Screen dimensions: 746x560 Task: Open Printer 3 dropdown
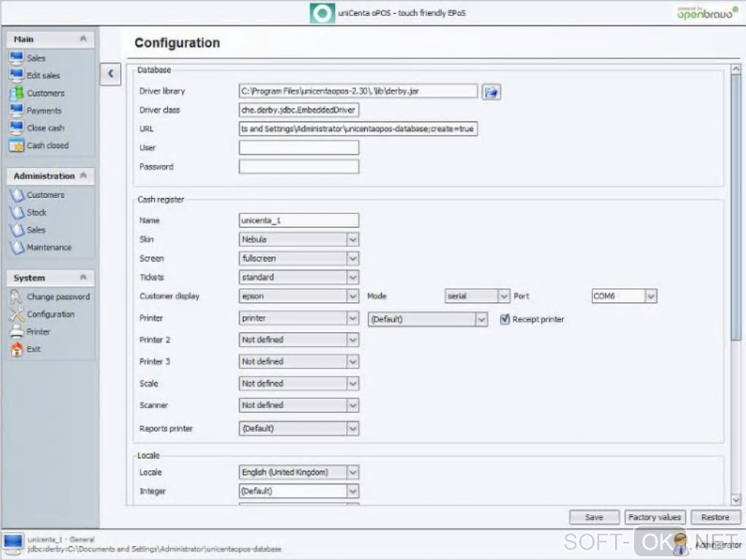tap(352, 362)
